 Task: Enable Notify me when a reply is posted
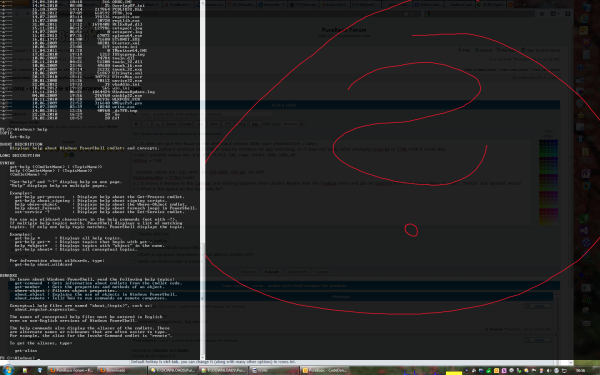coord(134,261)
